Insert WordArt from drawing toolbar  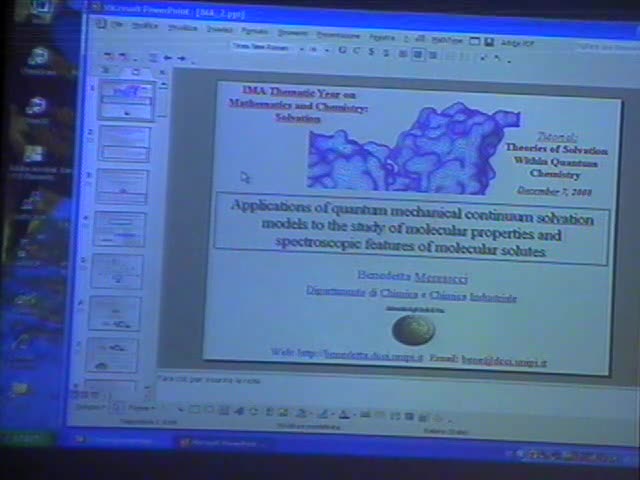click(239, 411)
